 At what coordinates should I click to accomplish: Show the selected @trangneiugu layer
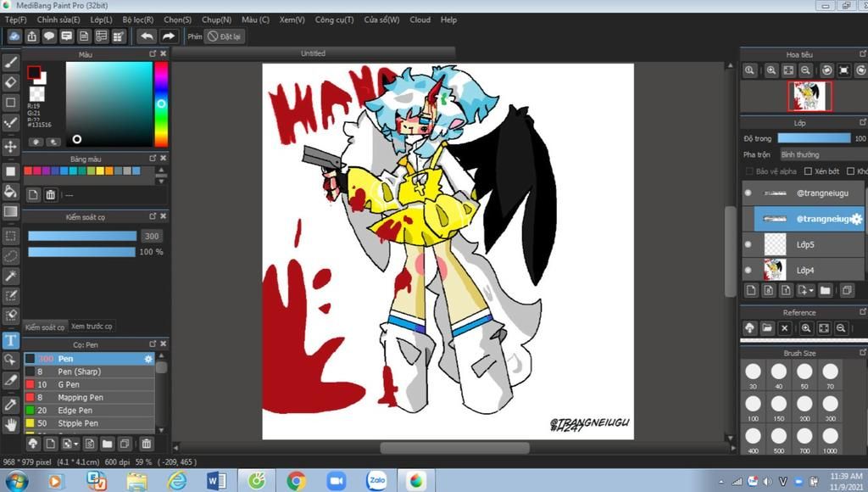click(748, 219)
